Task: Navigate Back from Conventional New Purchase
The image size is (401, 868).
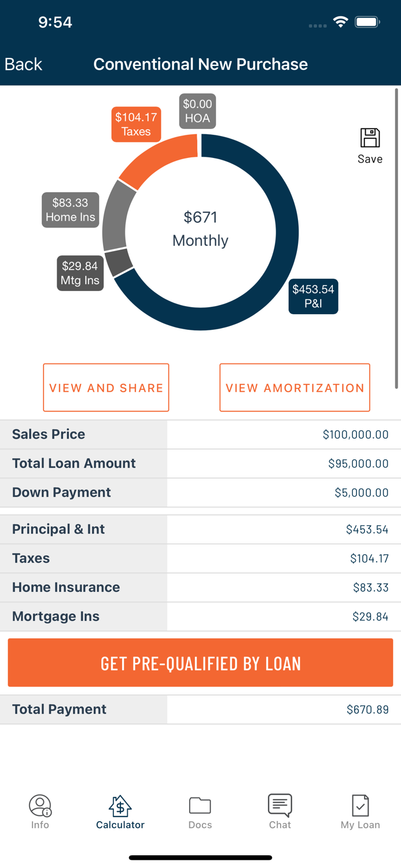Action: [23, 64]
